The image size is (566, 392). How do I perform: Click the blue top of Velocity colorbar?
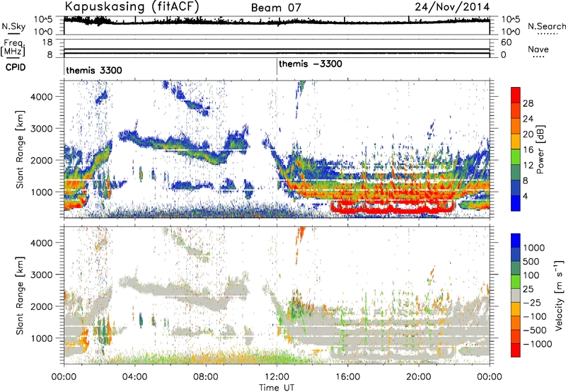point(516,241)
